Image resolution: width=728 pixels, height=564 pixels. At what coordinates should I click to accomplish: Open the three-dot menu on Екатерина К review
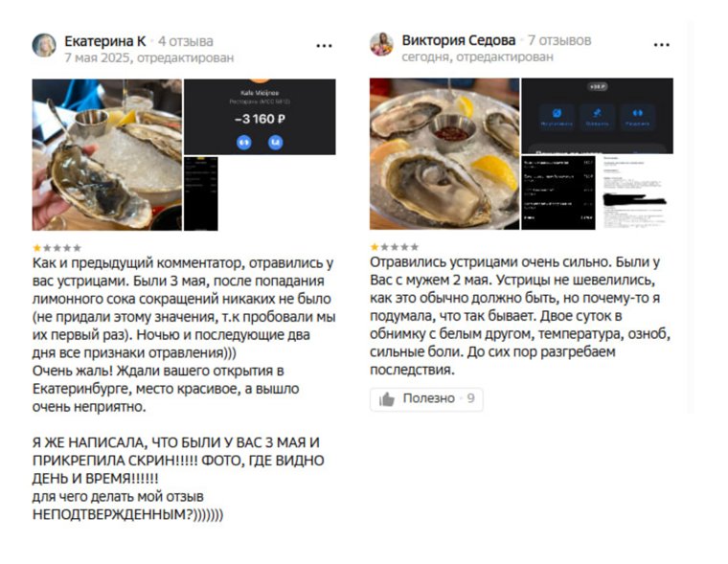point(324,46)
